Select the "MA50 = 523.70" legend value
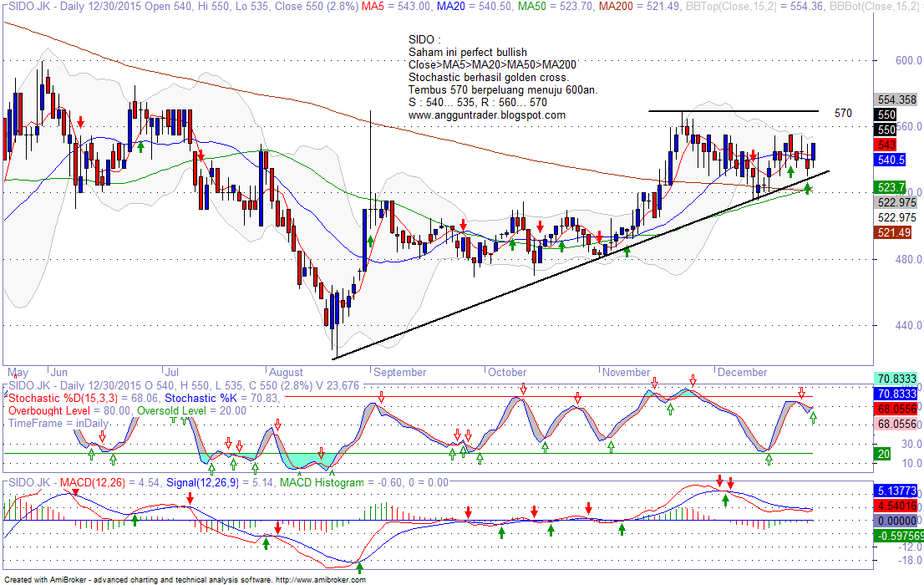 click(555, 7)
